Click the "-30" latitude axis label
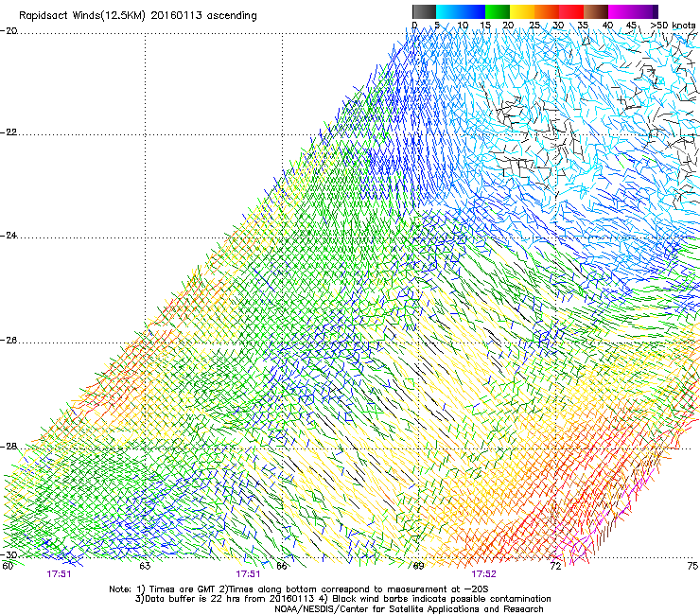The height and width of the screenshot is (615, 700). (x=9, y=554)
